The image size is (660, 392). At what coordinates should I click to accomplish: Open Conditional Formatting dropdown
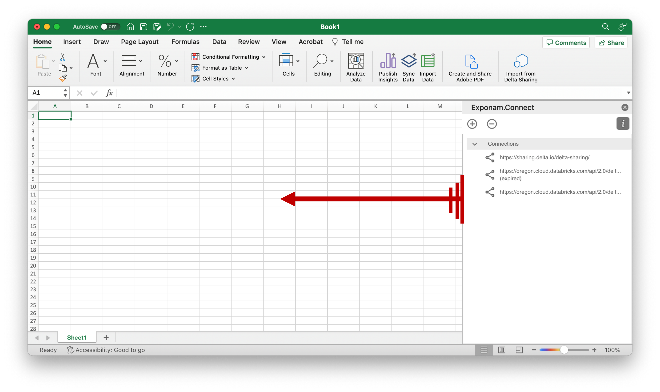point(228,57)
